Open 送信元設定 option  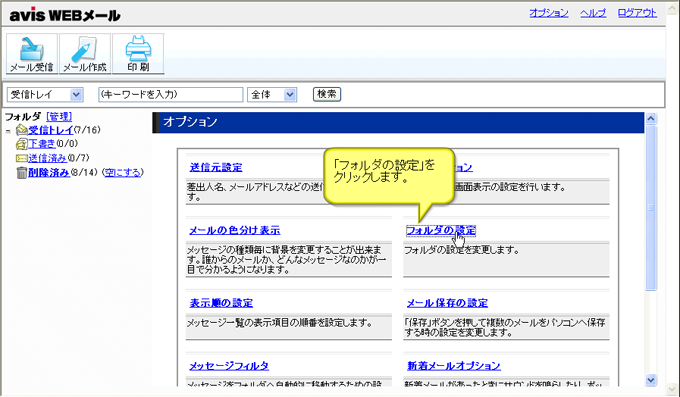pyautogui.click(x=216, y=167)
